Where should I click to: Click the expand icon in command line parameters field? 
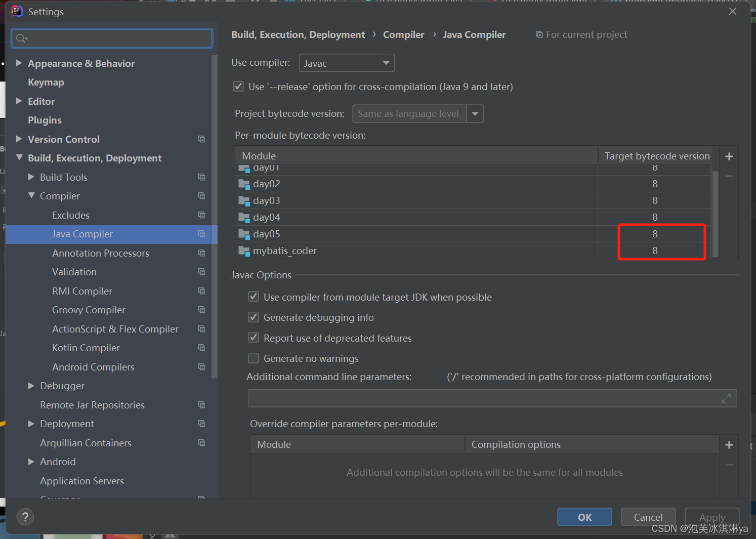coord(727,398)
